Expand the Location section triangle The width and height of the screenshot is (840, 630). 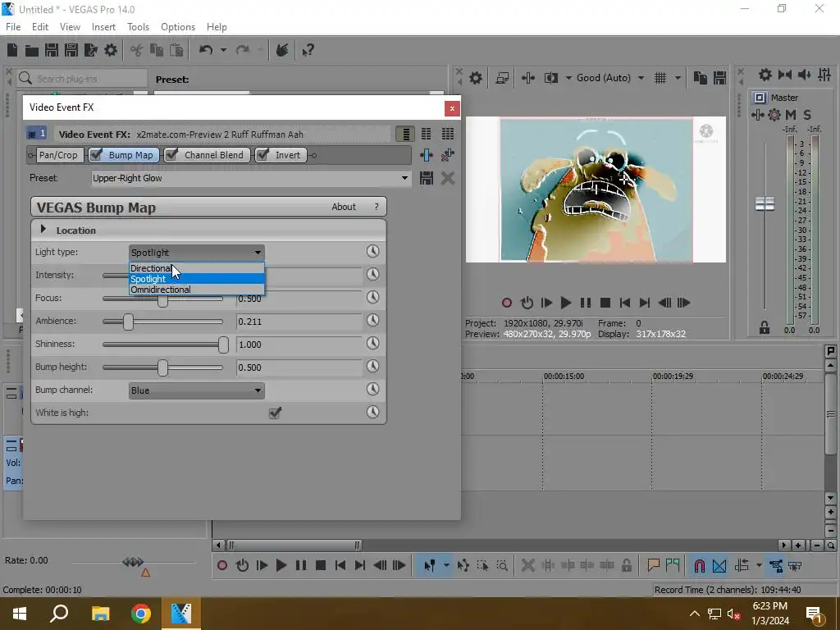click(x=43, y=230)
